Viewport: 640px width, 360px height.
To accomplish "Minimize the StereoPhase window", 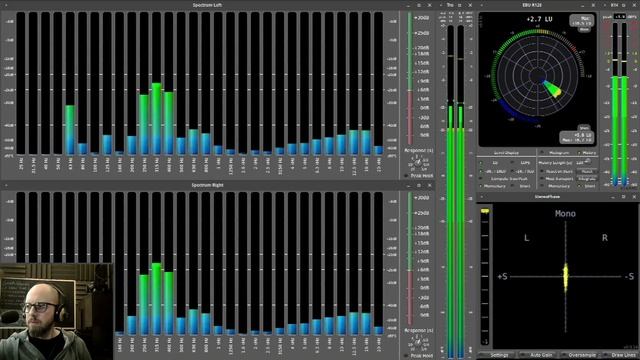I will click(613, 197).
